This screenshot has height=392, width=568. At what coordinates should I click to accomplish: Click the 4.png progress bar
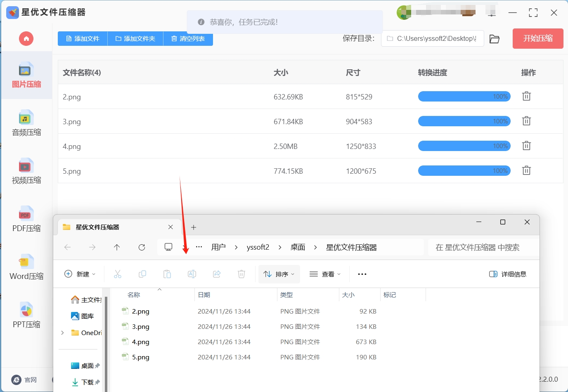[464, 146]
